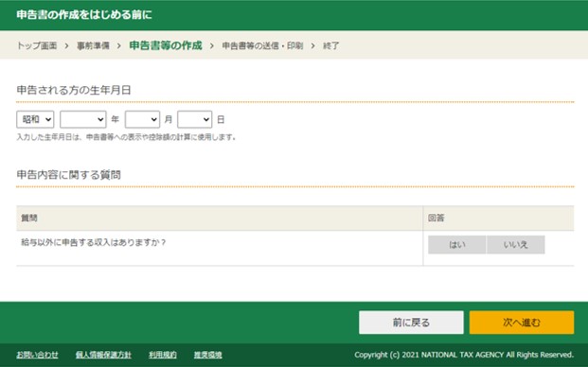This screenshot has width=588, height=367.
Task: Open the 個人情報保護方針 footer link
Action: click(x=103, y=355)
